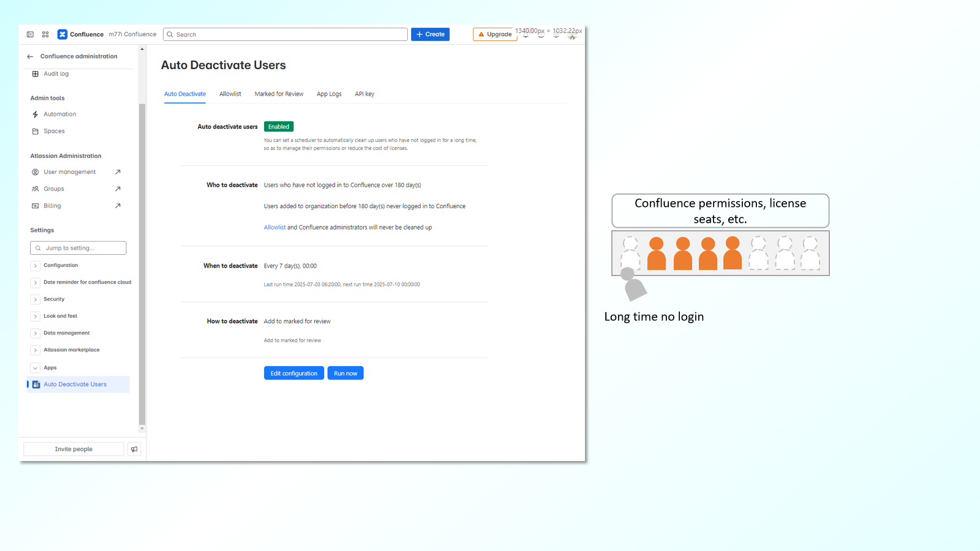The height and width of the screenshot is (551, 980).
Task: Follow the Allowlist hyperlink in description
Action: tap(274, 227)
